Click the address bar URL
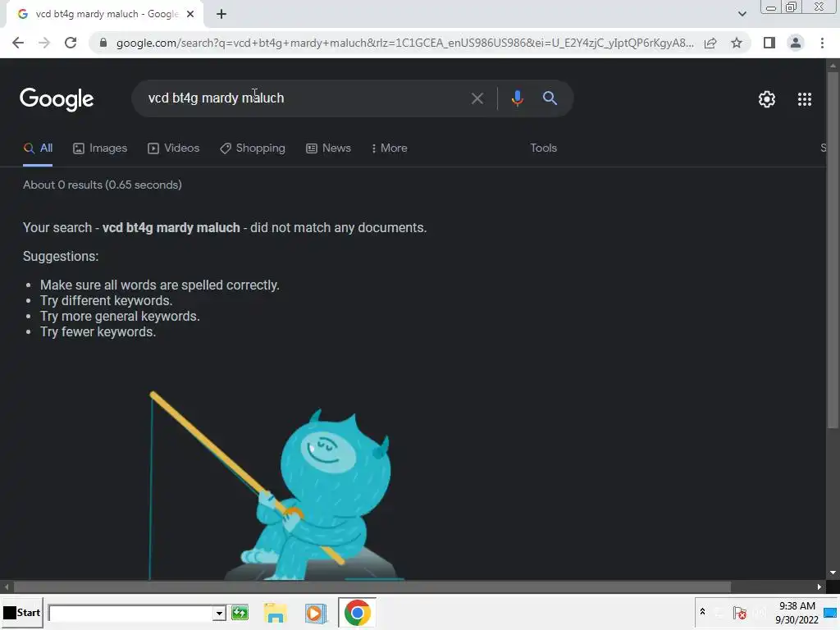840x630 pixels. click(x=405, y=43)
